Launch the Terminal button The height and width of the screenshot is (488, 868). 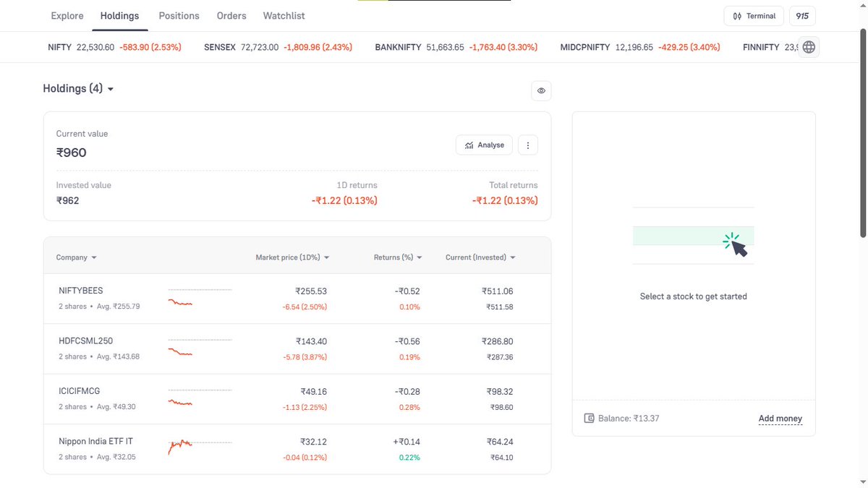(x=754, y=16)
